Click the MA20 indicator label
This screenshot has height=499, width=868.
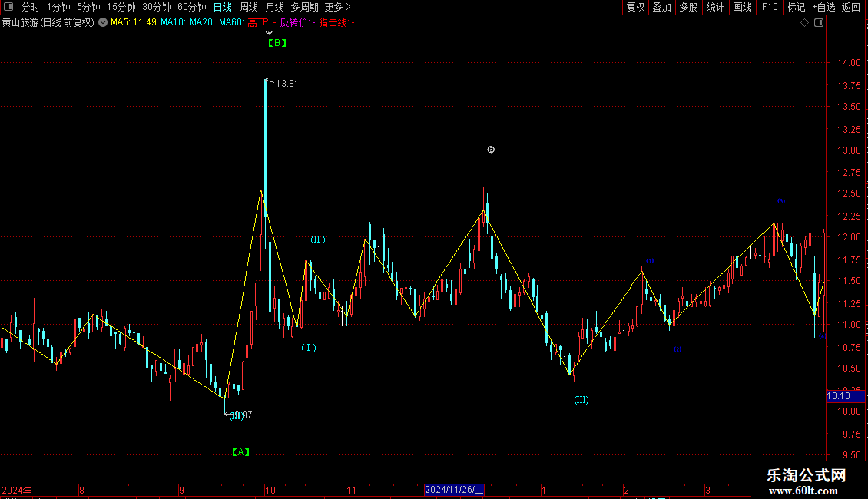[x=202, y=23]
